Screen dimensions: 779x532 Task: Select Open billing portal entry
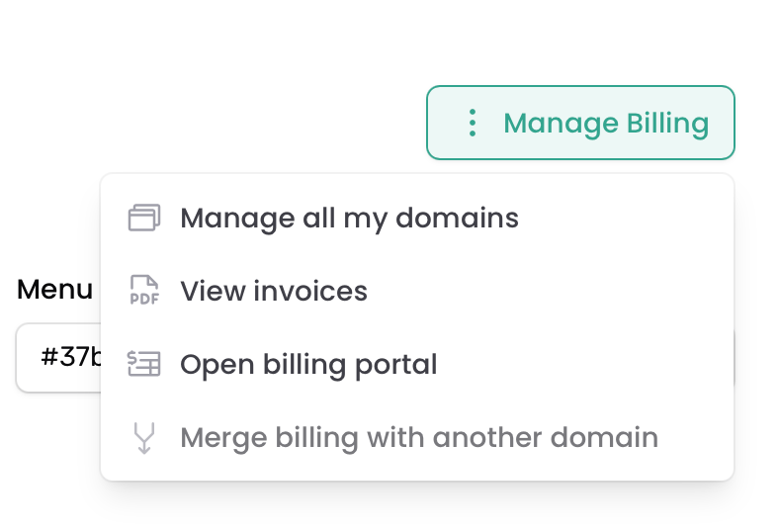[x=417, y=364]
